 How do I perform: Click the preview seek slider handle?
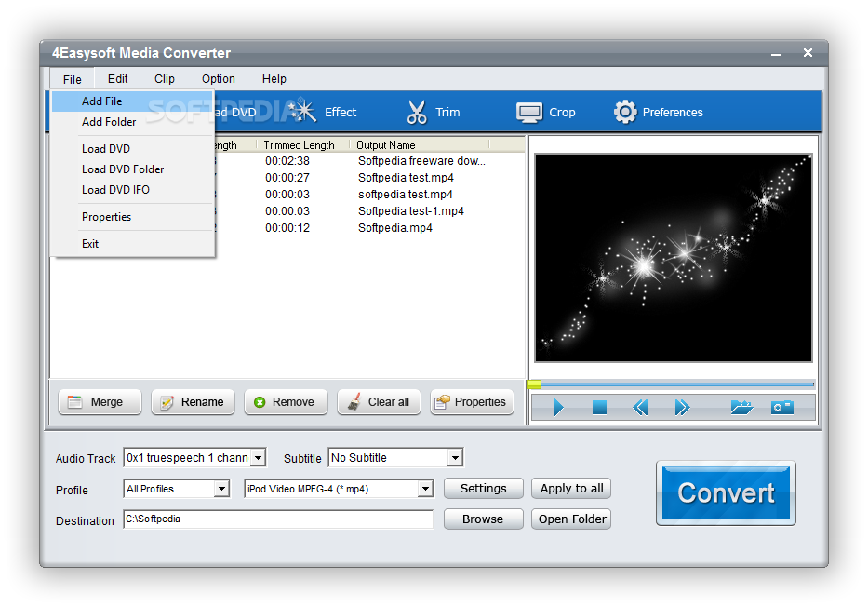point(534,384)
